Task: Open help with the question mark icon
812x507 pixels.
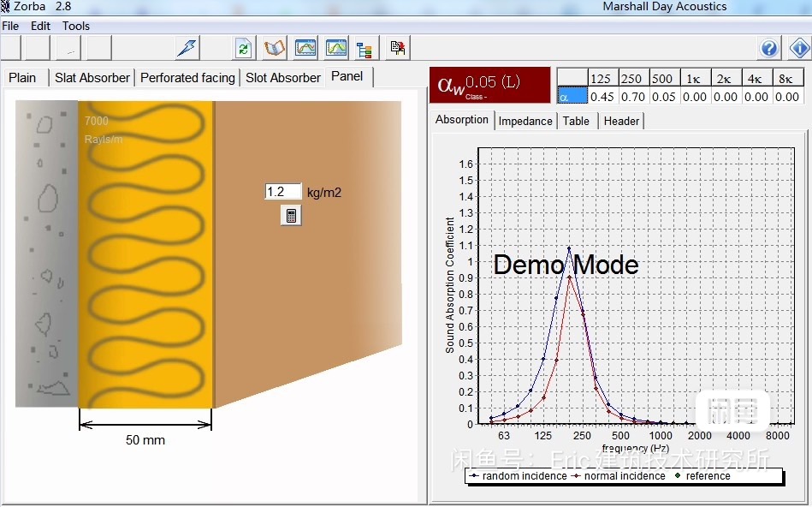Action: pos(769,48)
